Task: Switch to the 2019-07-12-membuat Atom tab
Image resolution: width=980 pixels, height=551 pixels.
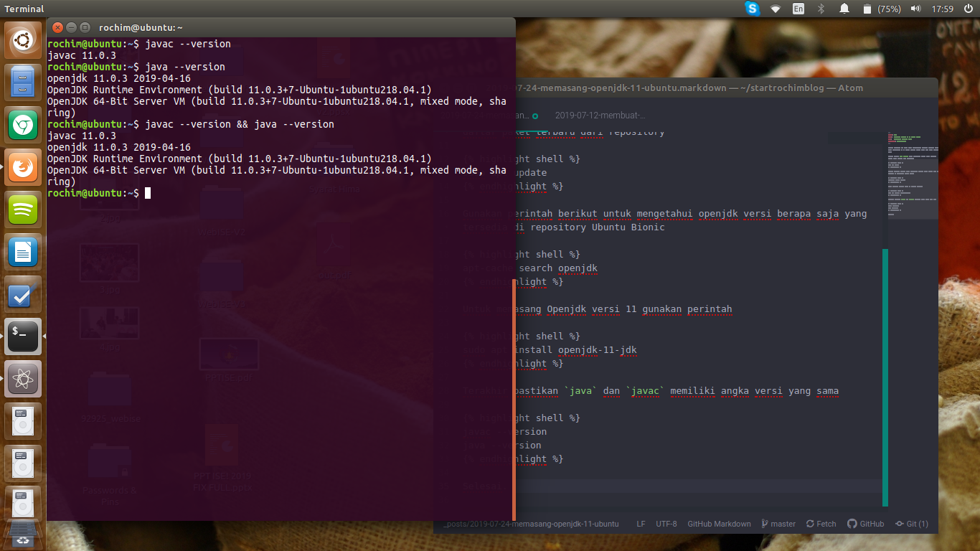Action: 600,115
